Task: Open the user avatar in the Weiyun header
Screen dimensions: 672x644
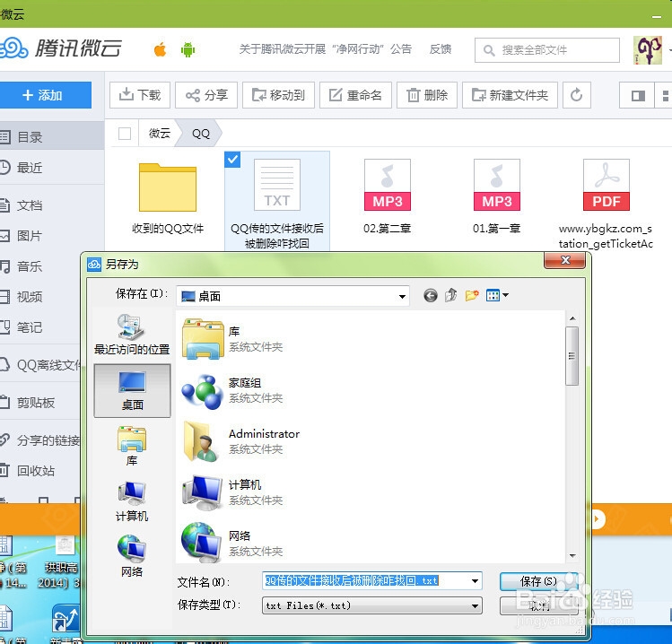Action: (648, 50)
